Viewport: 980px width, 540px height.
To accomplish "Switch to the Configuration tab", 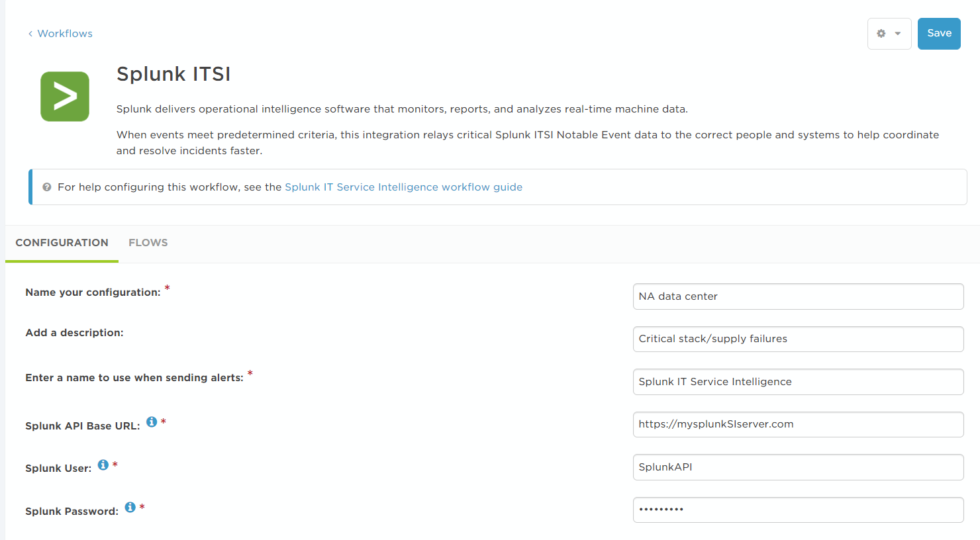I will pos(62,243).
